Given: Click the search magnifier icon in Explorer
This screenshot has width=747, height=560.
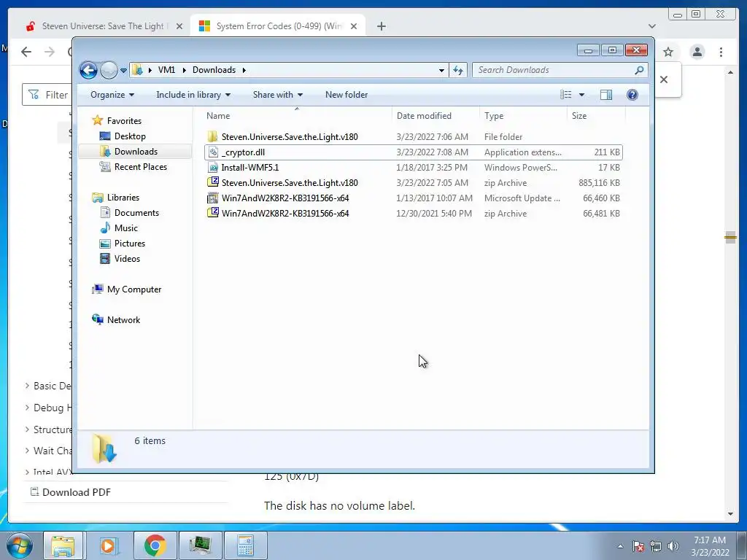Looking at the screenshot, I should point(639,70).
